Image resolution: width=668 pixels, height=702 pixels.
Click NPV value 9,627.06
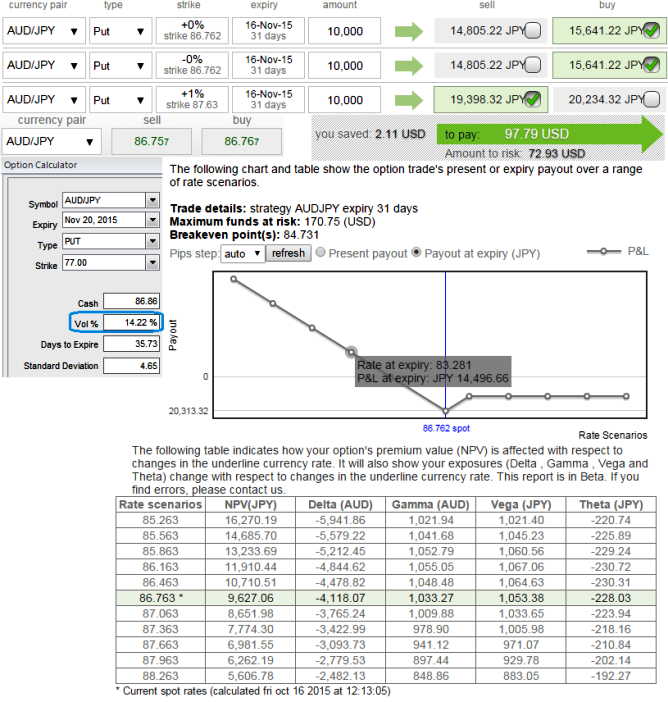coord(250,598)
